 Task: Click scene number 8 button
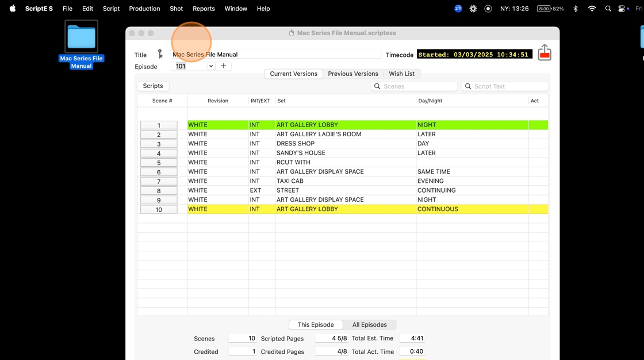click(x=159, y=191)
